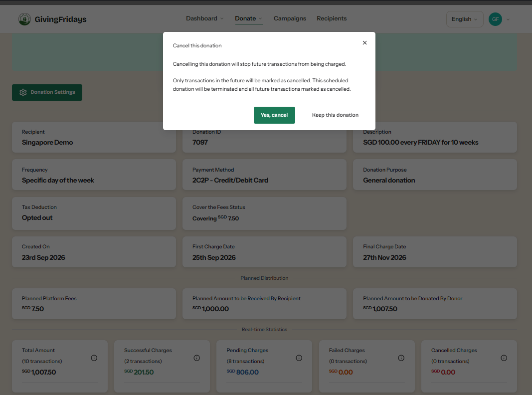Click description SGD 100.00 every FRIDAY text
532x395 pixels.
420,143
